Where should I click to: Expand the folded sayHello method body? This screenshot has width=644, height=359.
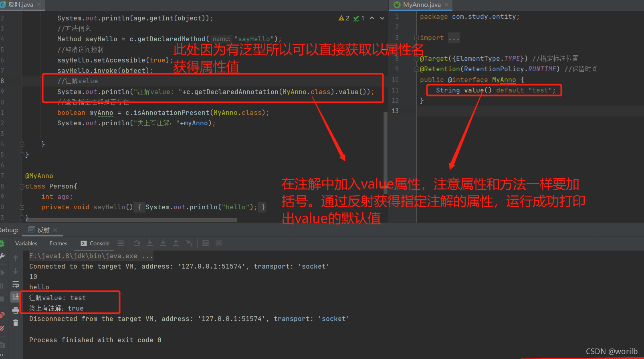click(x=22, y=207)
